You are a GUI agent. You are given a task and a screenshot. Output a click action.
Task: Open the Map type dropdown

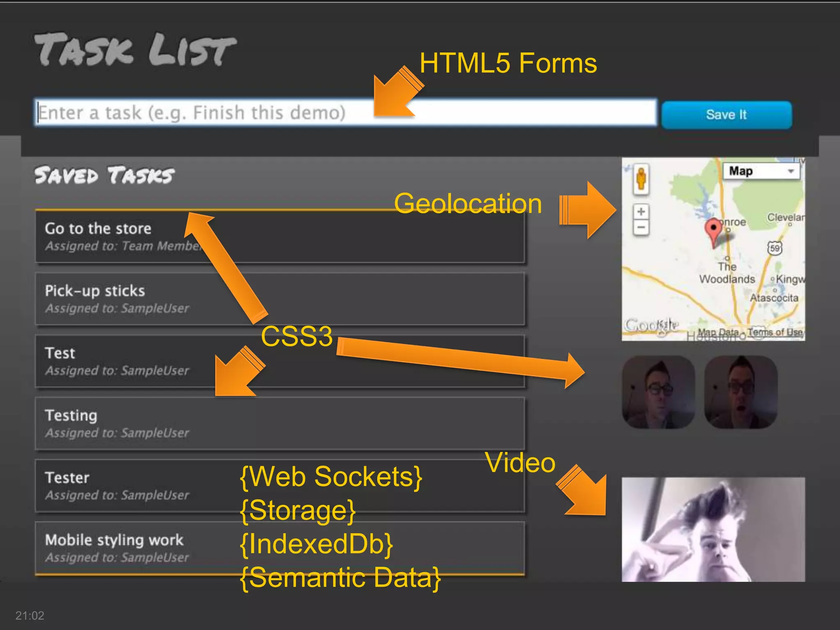(762, 171)
